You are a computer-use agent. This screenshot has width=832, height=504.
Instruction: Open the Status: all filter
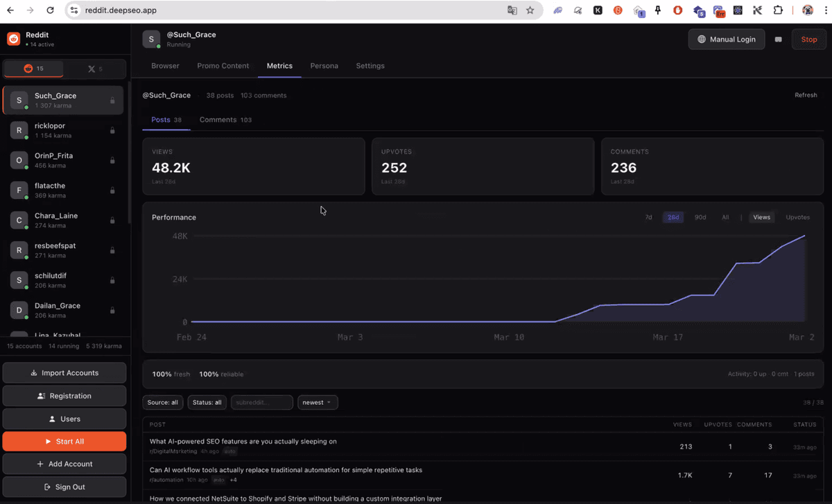tap(207, 402)
